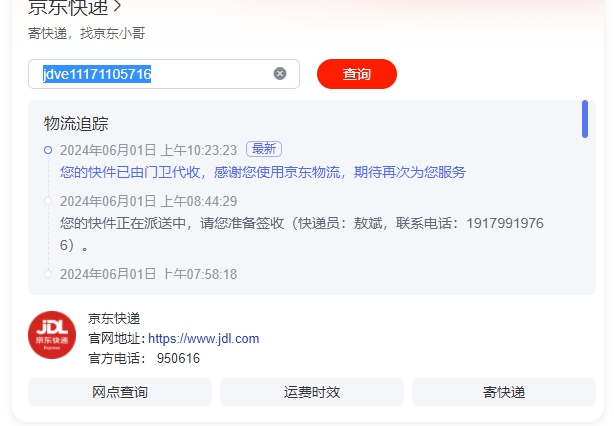Select timestamp 2024年06月01日 上午10:23:23

coord(148,150)
